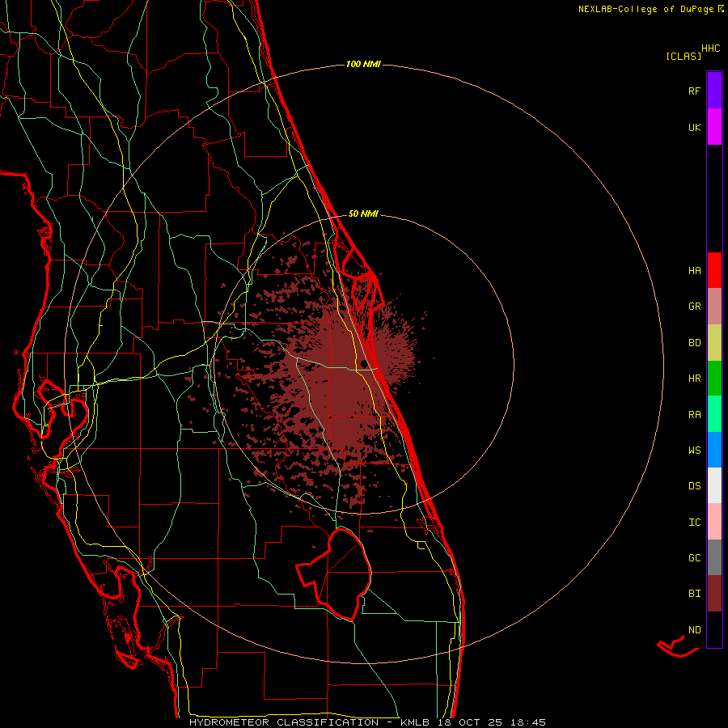Image resolution: width=728 pixels, height=728 pixels.
Task: Click the RF legend label
Action: 694,91
